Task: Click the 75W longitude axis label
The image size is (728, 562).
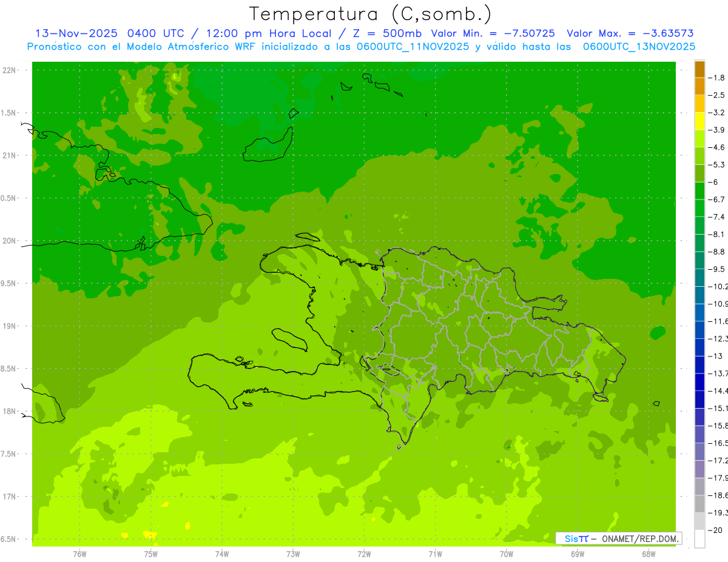Action: [x=151, y=554]
